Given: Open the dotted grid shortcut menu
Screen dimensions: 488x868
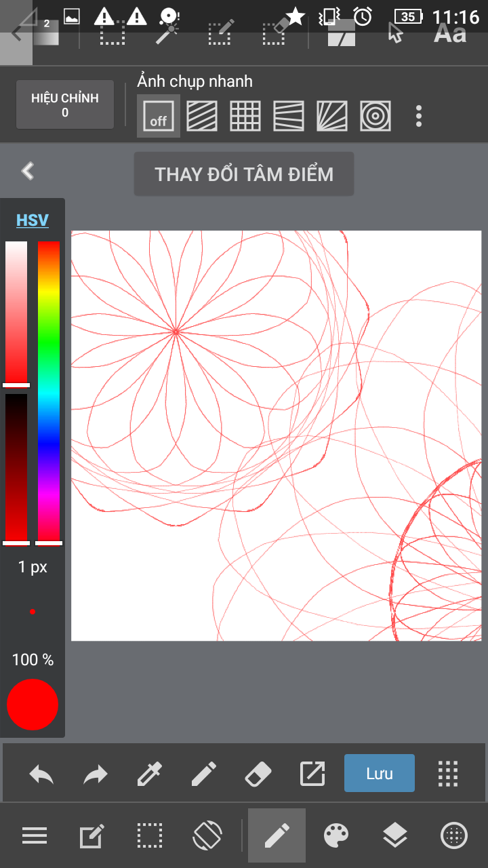Looking at the screenshot, I should [x=448, y=774].
